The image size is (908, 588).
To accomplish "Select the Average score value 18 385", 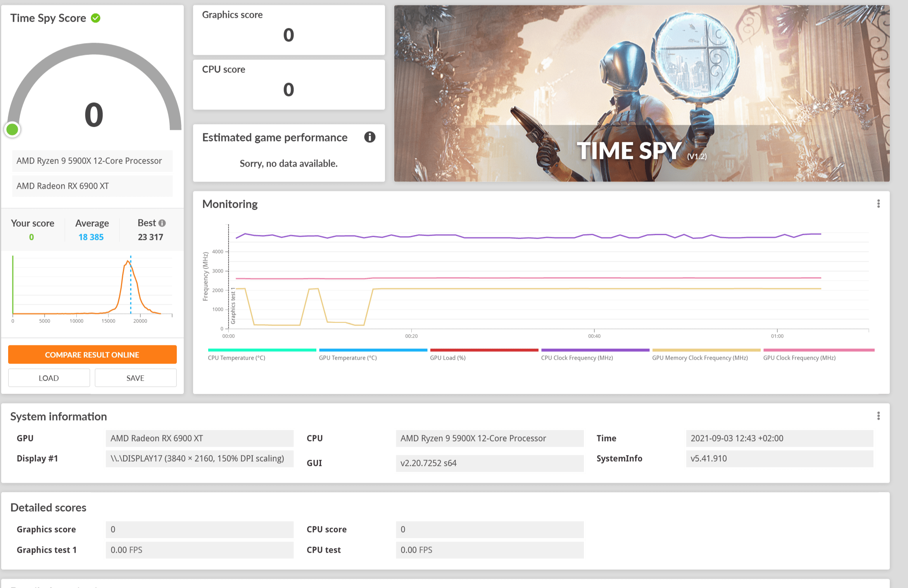I will (x=91, y=237).
